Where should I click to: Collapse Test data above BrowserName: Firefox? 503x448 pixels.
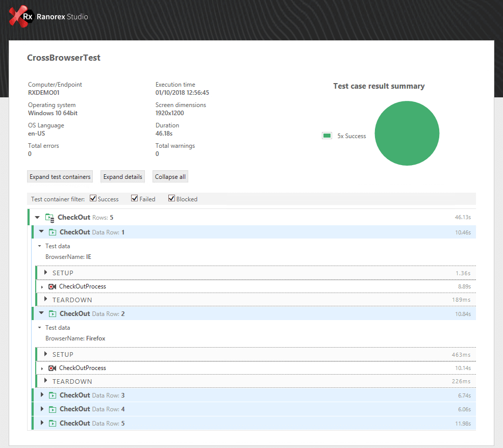click(39, 328)
